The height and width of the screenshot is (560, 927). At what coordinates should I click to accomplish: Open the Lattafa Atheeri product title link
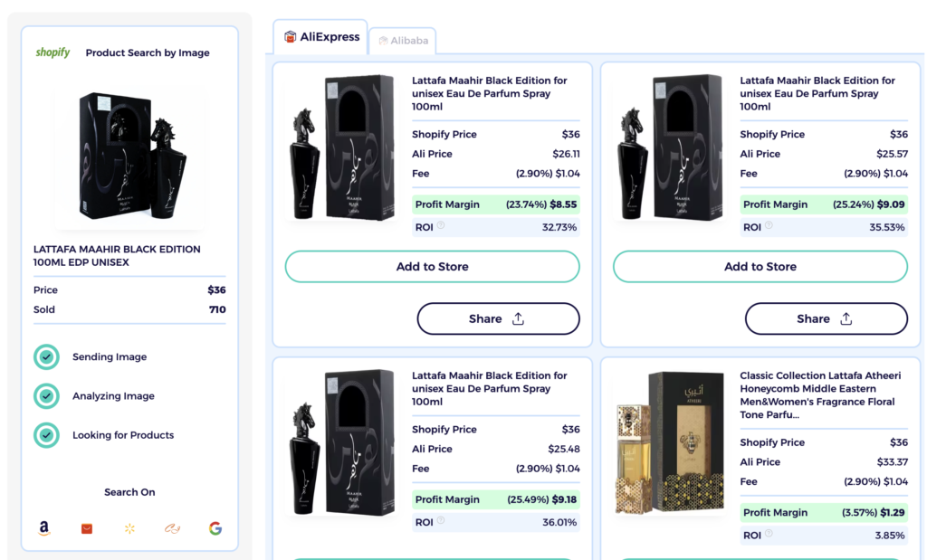pos(822,393)
